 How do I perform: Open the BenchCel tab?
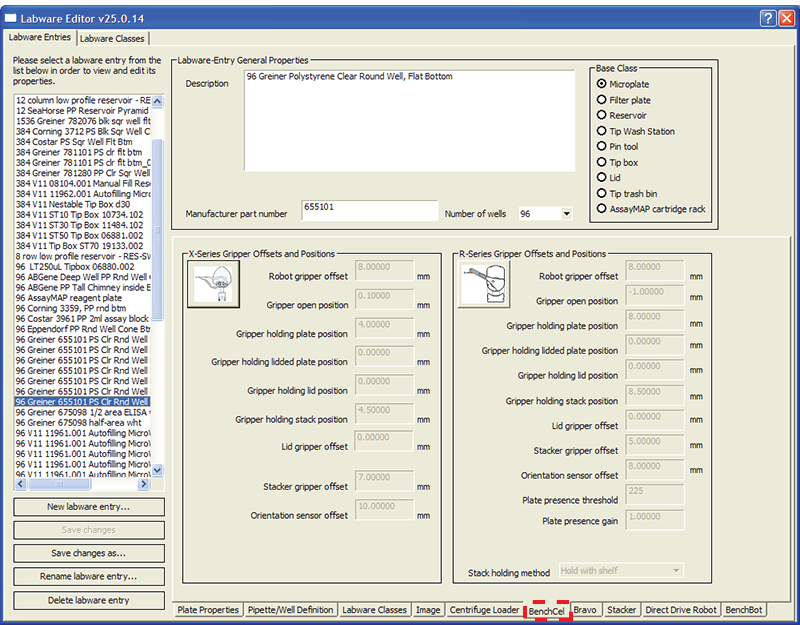pos(547,610)
